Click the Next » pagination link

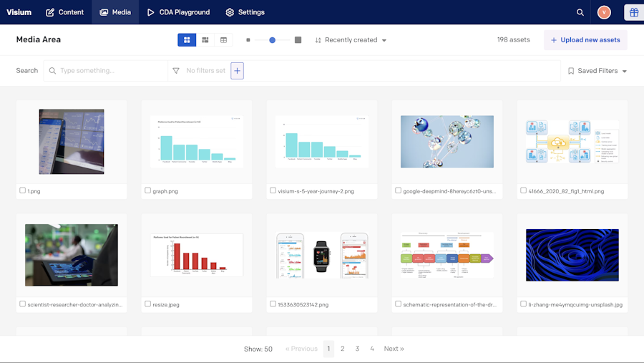(394, 349)
